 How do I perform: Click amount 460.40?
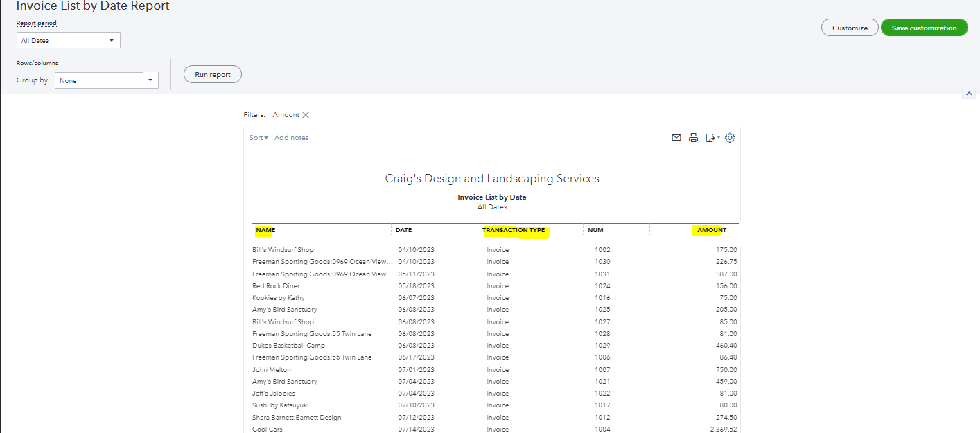726,346
